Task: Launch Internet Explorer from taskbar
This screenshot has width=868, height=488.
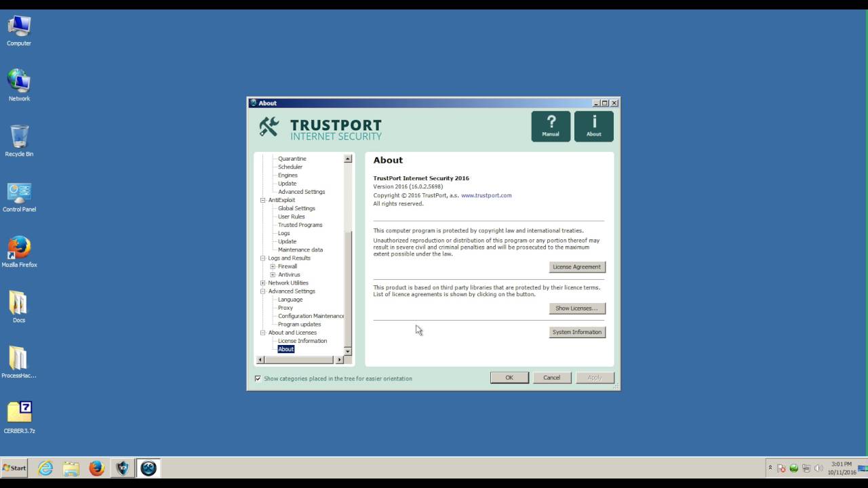Action: click(x=45, y=468)
